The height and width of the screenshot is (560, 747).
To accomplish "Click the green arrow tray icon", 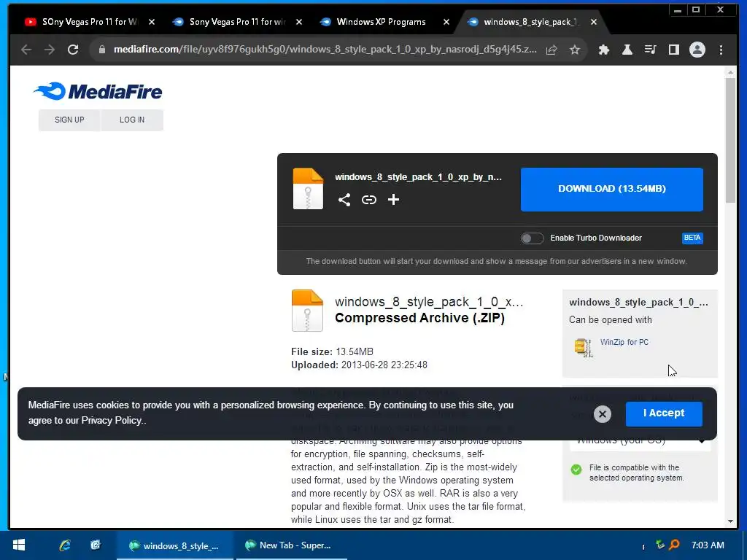I will click(x=659, y=544).
